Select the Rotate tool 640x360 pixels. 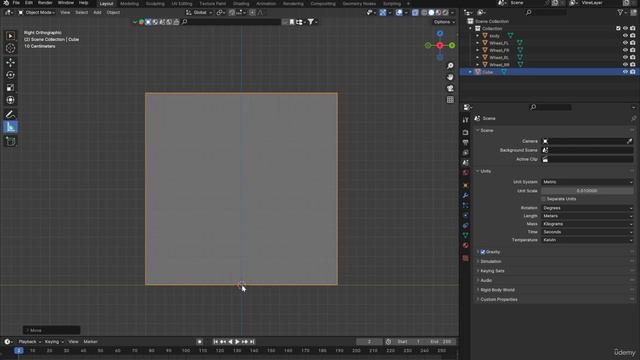[11, 75]
